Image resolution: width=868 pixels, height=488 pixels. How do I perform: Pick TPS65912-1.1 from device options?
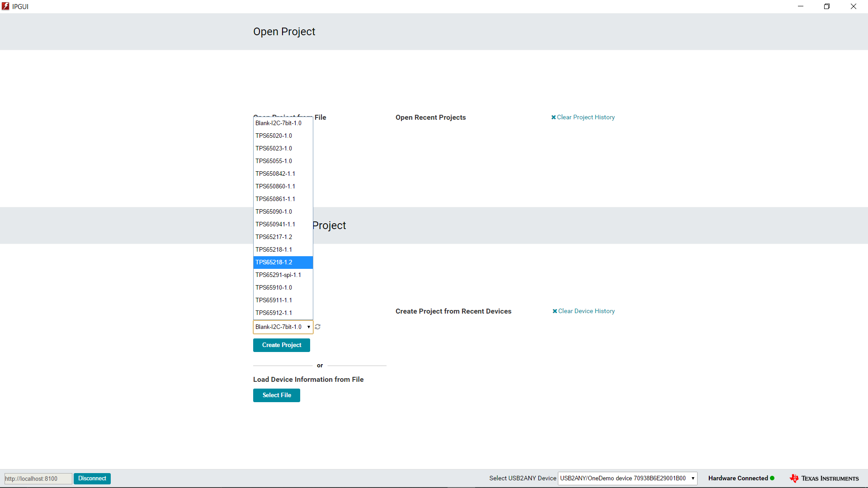pyautogui.click(x=283, y=313)
